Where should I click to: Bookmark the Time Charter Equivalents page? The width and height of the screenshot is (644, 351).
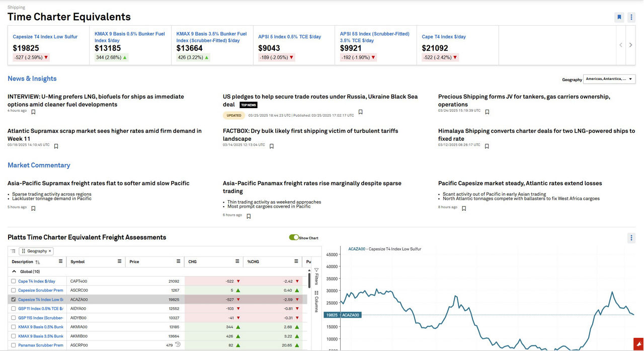coord(619,17)
